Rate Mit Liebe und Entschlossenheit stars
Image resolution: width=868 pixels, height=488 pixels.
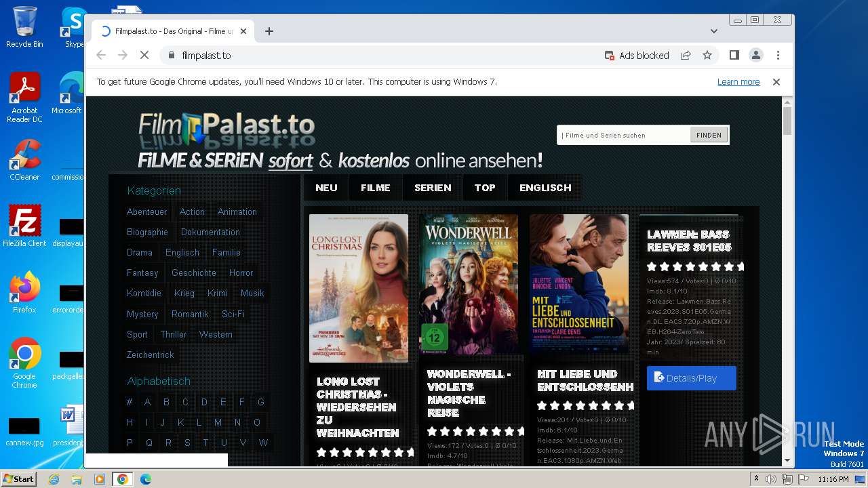tap(585, 406)
